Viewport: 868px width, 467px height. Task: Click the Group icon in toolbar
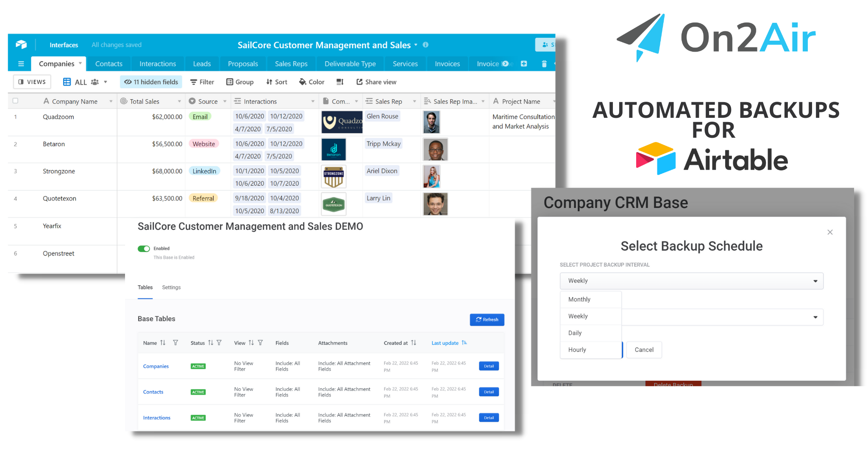(x=238, y=82)
